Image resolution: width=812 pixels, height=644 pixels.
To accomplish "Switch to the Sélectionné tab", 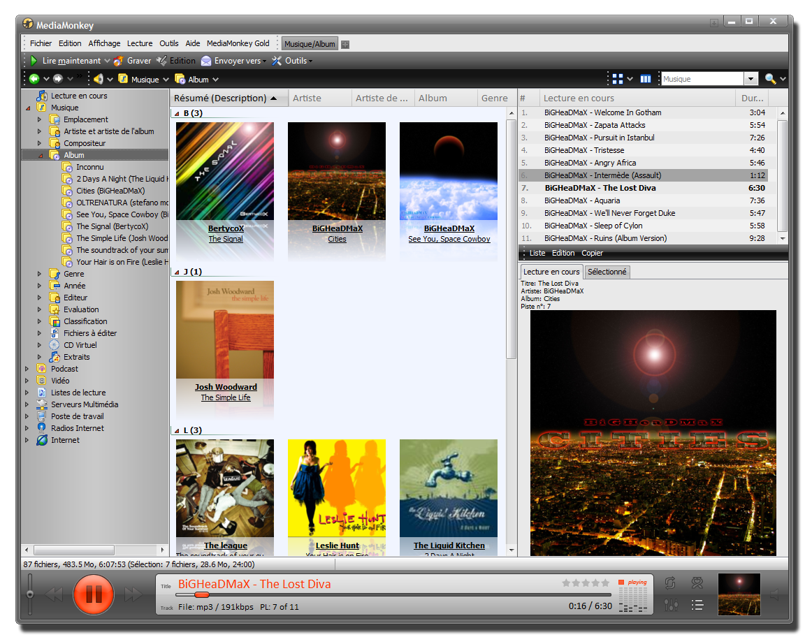I will pyautogui.click(x=607, y=272).
